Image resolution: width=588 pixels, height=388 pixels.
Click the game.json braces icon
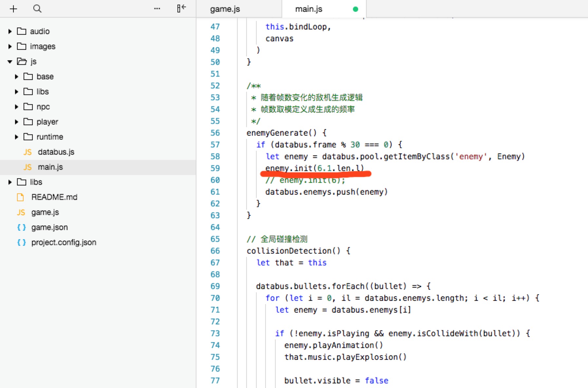click(21, 227)
